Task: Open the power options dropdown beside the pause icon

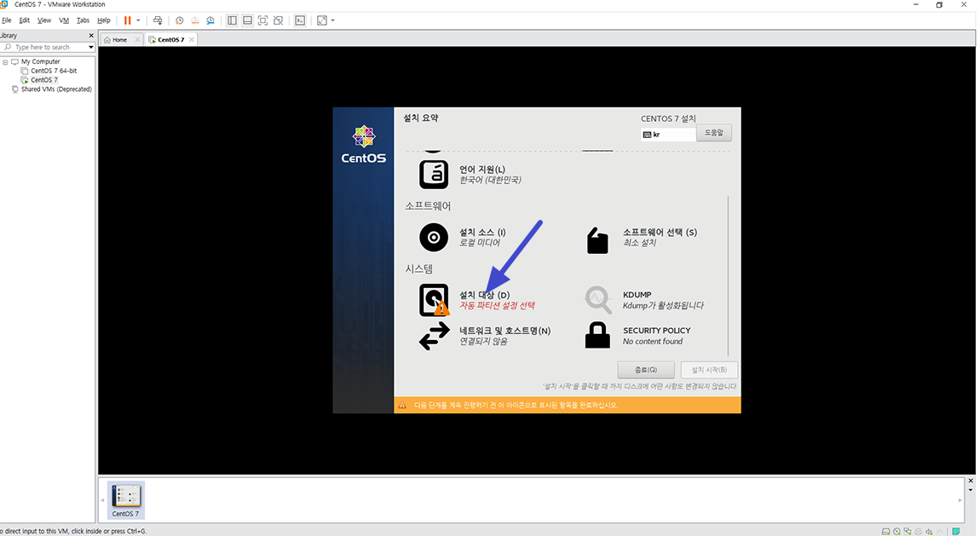Action: (x=138, y=20)
